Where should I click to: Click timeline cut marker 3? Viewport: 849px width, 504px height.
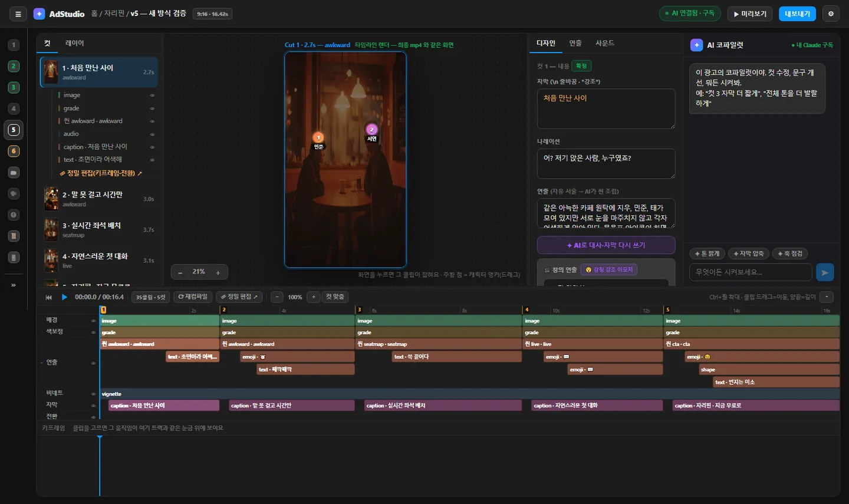359,309
